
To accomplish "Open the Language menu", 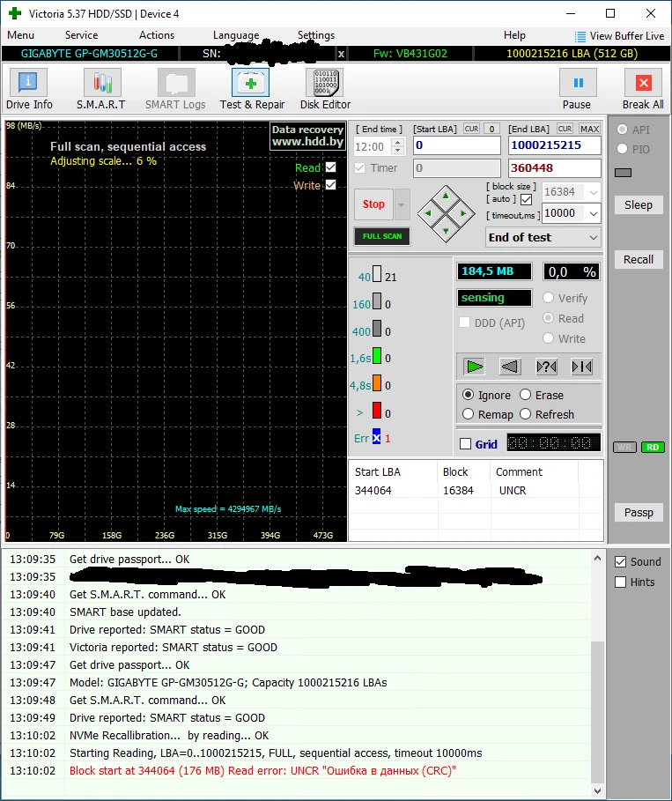I will pyautogui.click(x=236, y=35).
